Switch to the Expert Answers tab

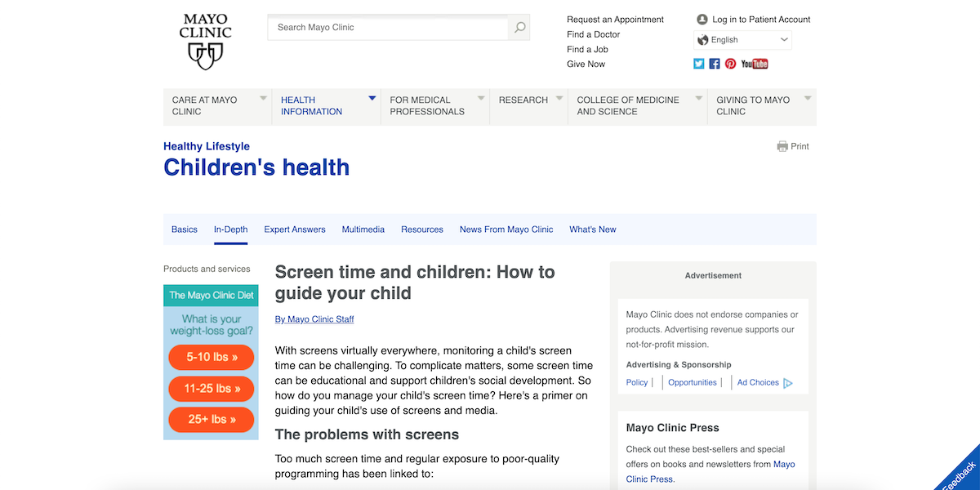[295, 229]
